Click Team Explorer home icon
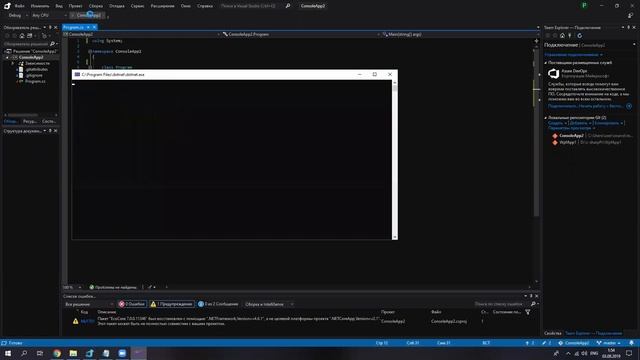Screen dimensions: 640x360 coord(562,36)
